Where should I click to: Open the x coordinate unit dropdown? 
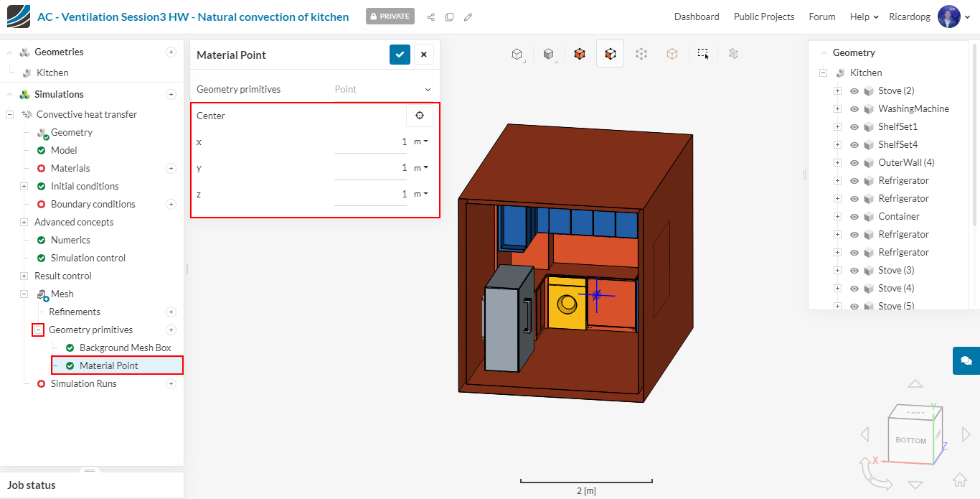tap(421, 142)
